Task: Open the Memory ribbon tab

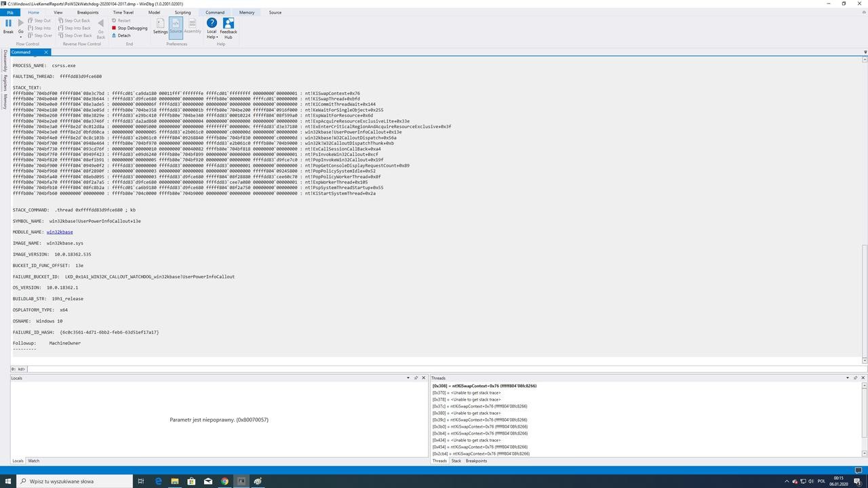Action: [x=246, y=12]
